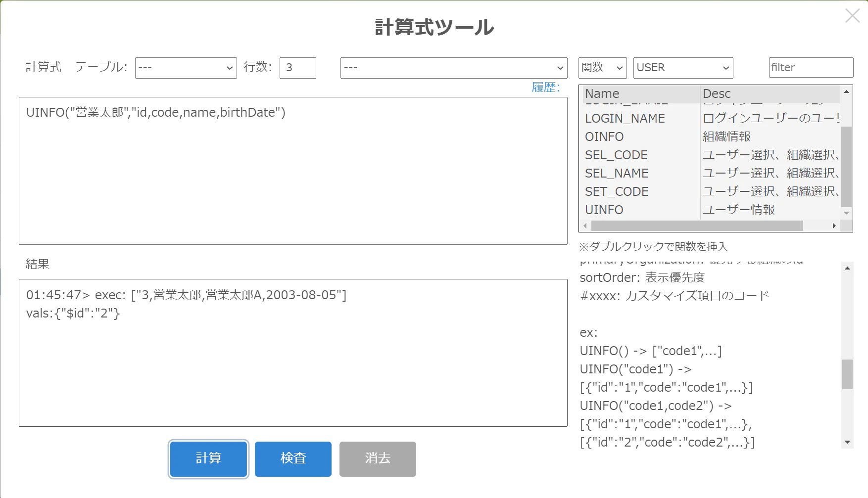This screenshot has width=868, height=498.
Task: Open the テーブル dropdown
Action: point(186,68)
